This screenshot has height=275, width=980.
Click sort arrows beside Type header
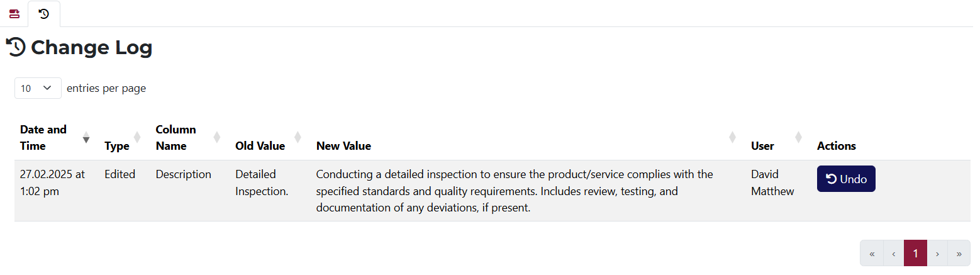pyautogui.click(x=137, y=138)
